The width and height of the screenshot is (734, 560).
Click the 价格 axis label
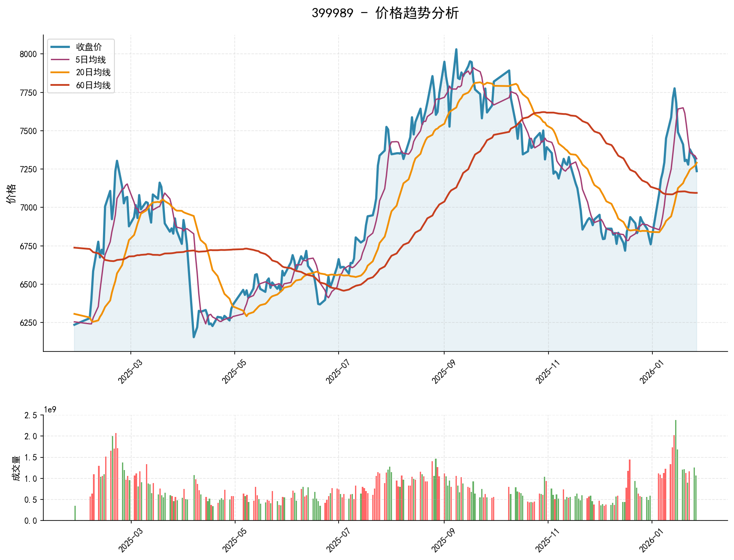[11, 193]
